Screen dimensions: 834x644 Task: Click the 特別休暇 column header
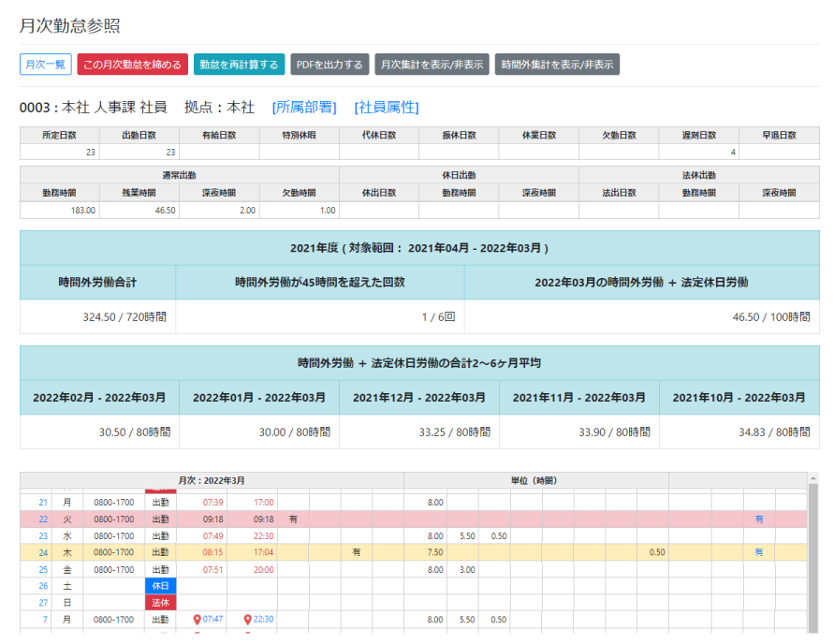[x=300, y=136]
